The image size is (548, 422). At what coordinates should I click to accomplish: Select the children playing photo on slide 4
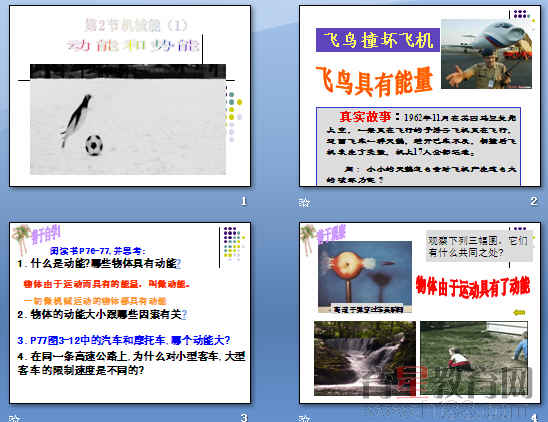(474, 357)
